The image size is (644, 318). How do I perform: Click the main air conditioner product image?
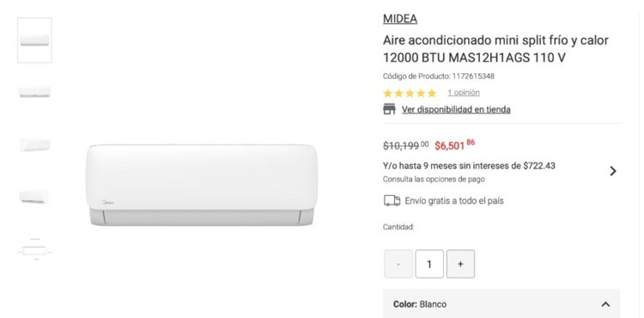(x=202, y=185)
